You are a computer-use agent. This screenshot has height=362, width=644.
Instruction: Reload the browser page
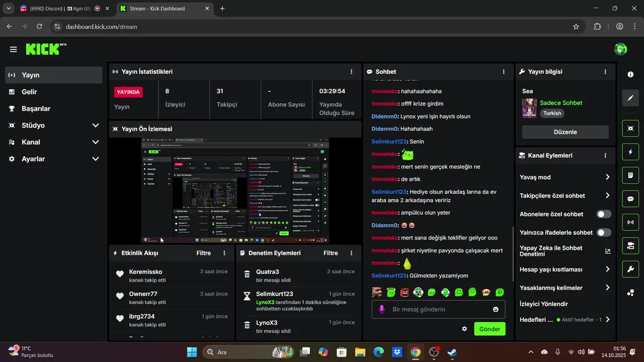coord(40,27)
